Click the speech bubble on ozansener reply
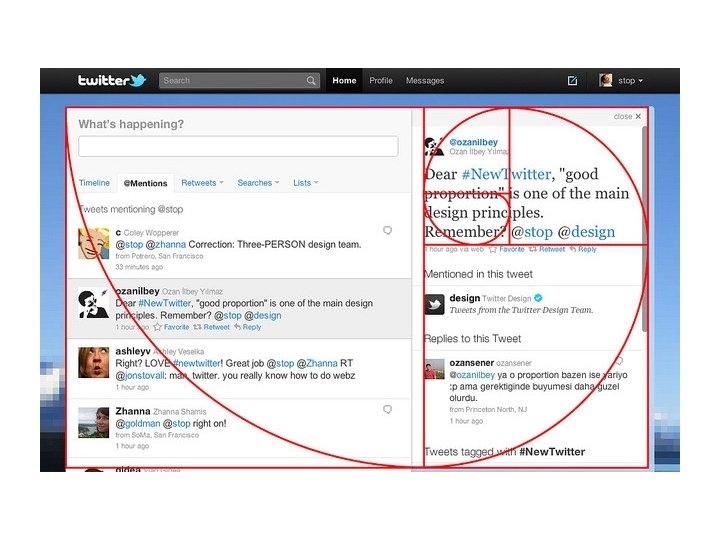 [x=619, y=361]
